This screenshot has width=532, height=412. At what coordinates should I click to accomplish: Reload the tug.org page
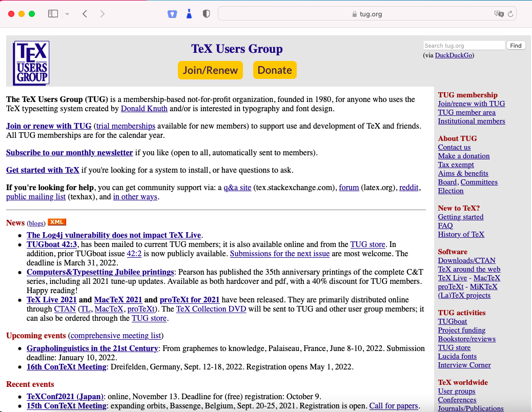coord(510,14)
